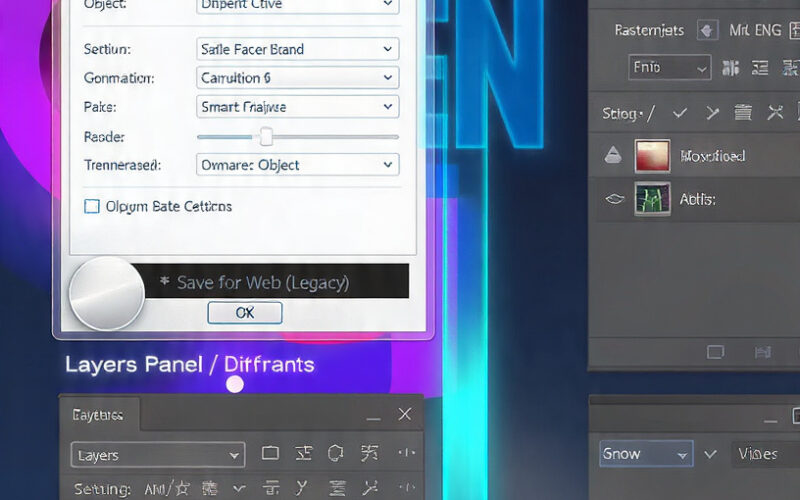
Task: Click the triangle icon beside Moxdfioed layer
Action: click(x=613, y=155)
